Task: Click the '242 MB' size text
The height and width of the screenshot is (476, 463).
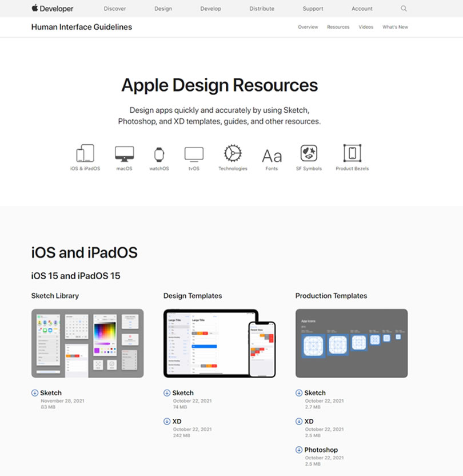Action: (x=182, y=435)
